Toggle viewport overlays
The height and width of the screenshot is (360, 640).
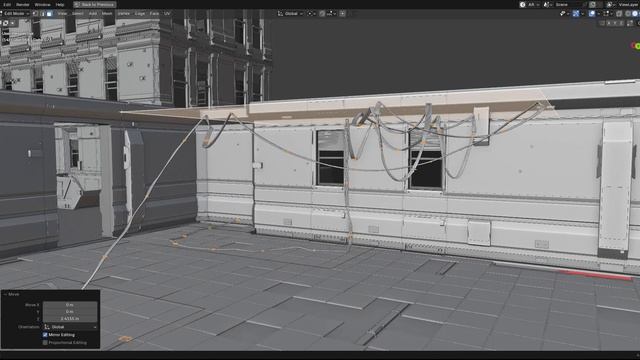pos(592,13)
